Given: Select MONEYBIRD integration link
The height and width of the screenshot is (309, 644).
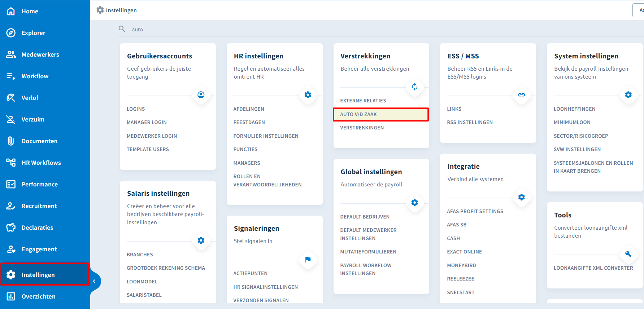Looking at the screenshot, I should (x=461, y=265).
